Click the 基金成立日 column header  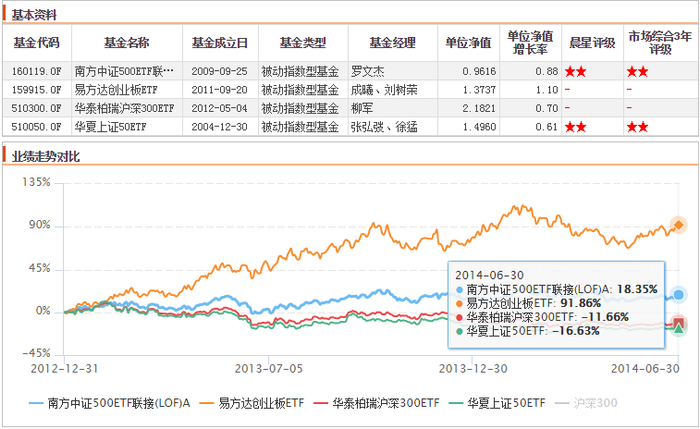220,43
